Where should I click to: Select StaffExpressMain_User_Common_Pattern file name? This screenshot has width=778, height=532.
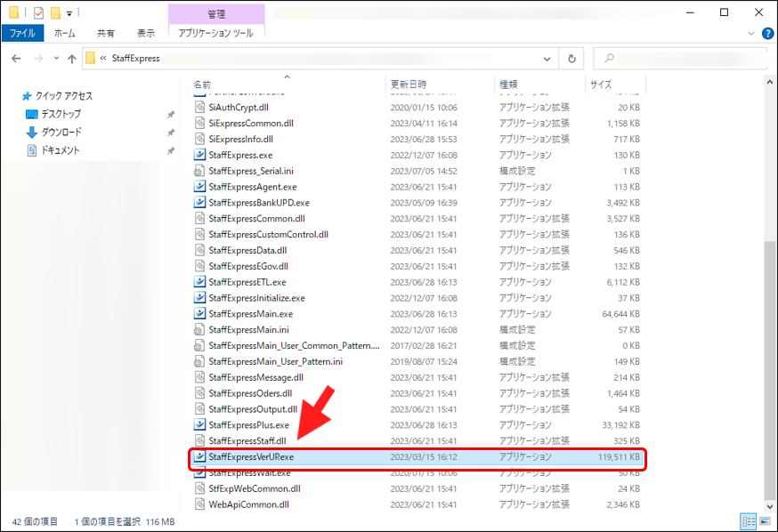click(x=295, y=345)
